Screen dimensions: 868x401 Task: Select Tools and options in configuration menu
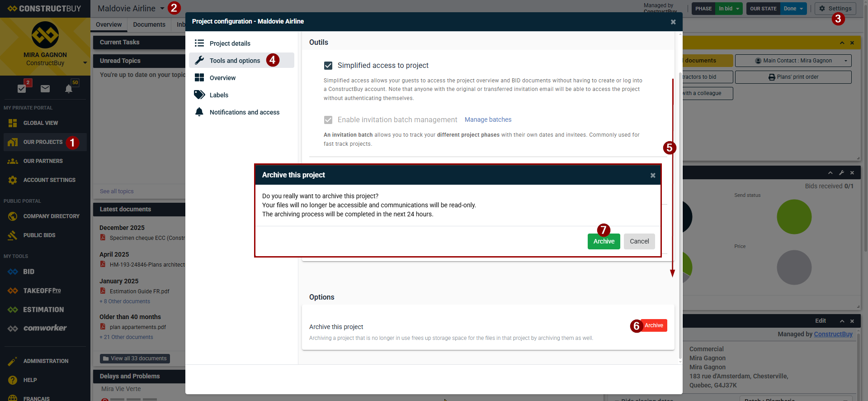241,61
